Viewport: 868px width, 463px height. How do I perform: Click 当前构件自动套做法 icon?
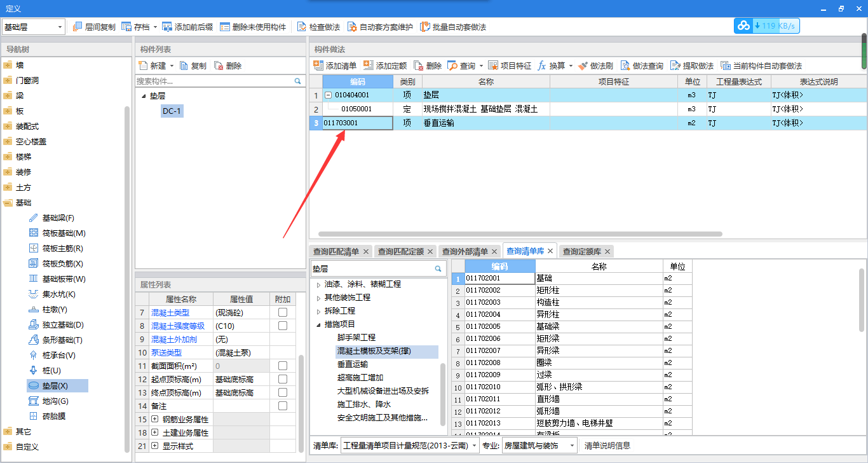pos(726,66)
